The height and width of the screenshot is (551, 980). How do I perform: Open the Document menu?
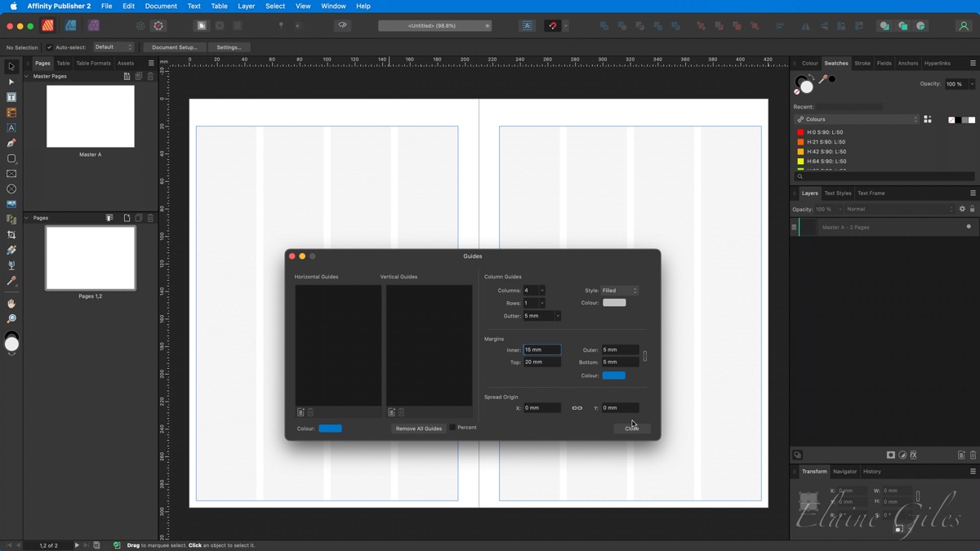point(161,6)
